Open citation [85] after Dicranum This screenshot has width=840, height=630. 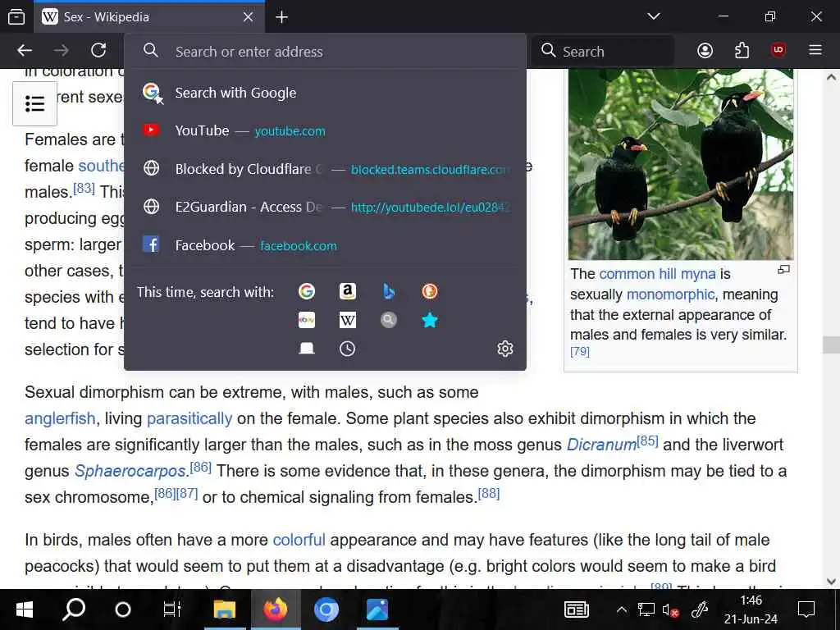coord(648,441)
